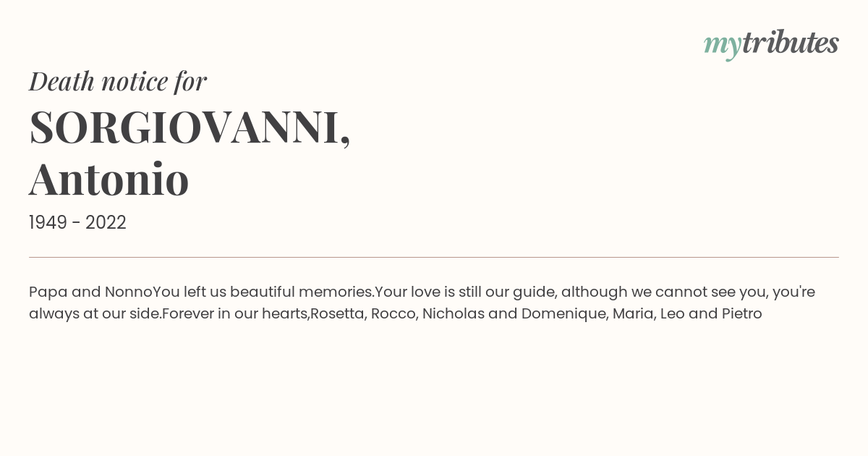
Task: Click the green "my" in the logo
Action: (x=722, y=46)
